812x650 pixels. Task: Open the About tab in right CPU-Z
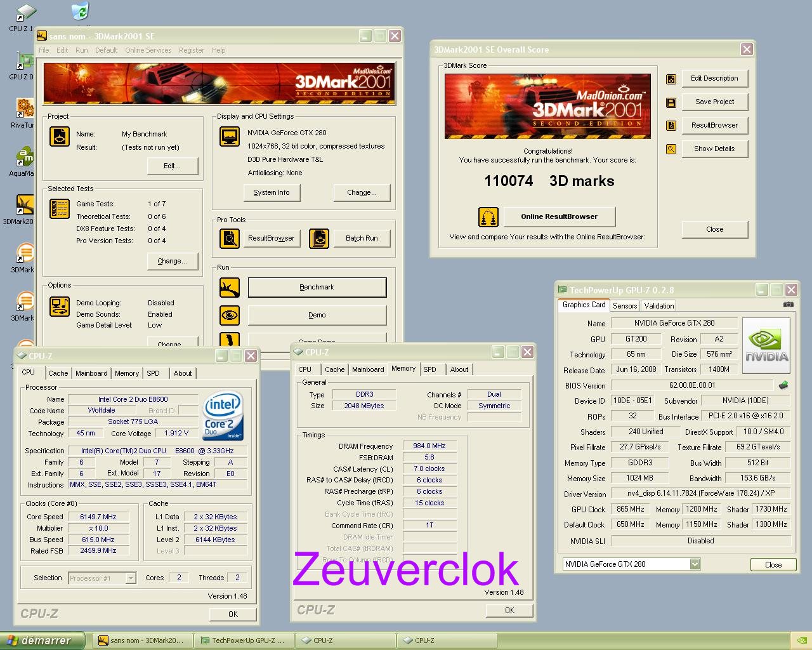click(459, 369)
